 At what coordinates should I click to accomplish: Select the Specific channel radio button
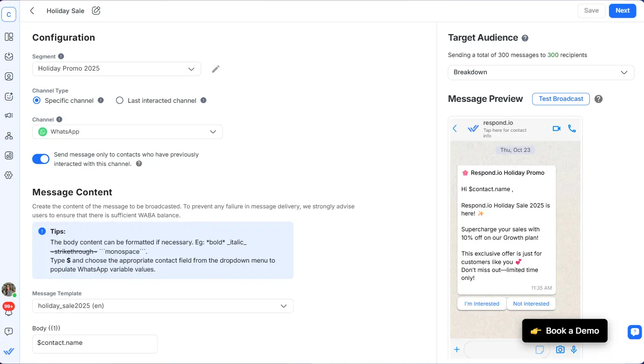36,100
